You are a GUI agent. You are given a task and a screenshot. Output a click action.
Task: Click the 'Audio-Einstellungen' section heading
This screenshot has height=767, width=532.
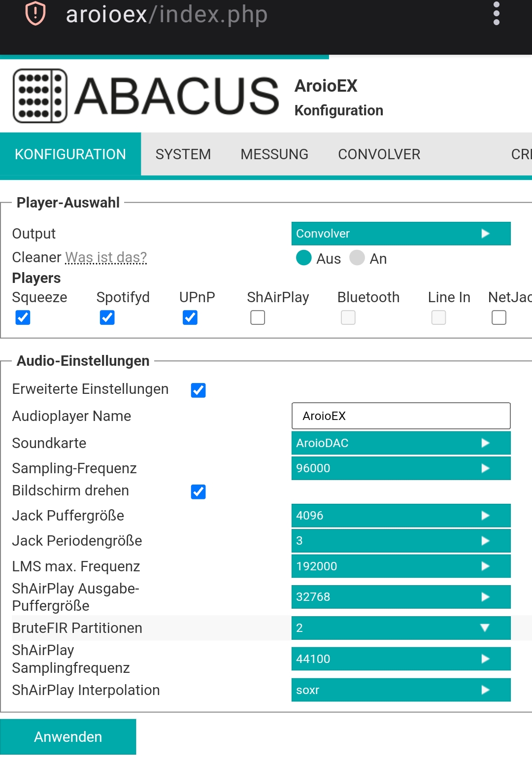(x=83, y=361)
